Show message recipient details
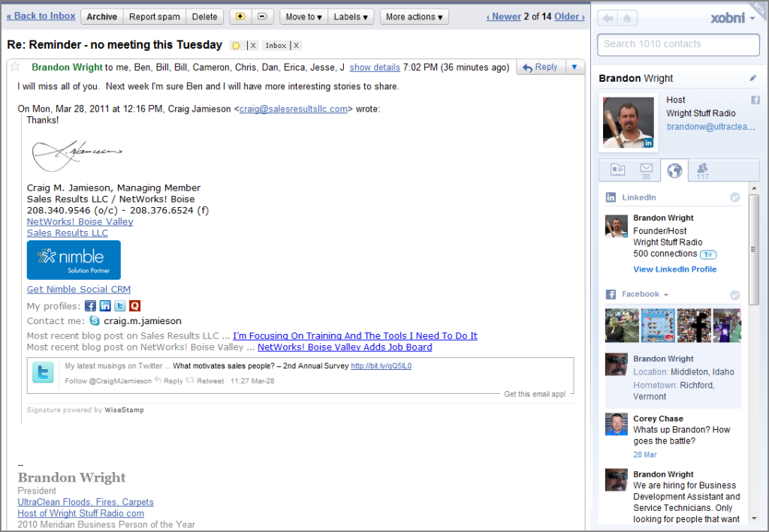 [x=375, y=67]
